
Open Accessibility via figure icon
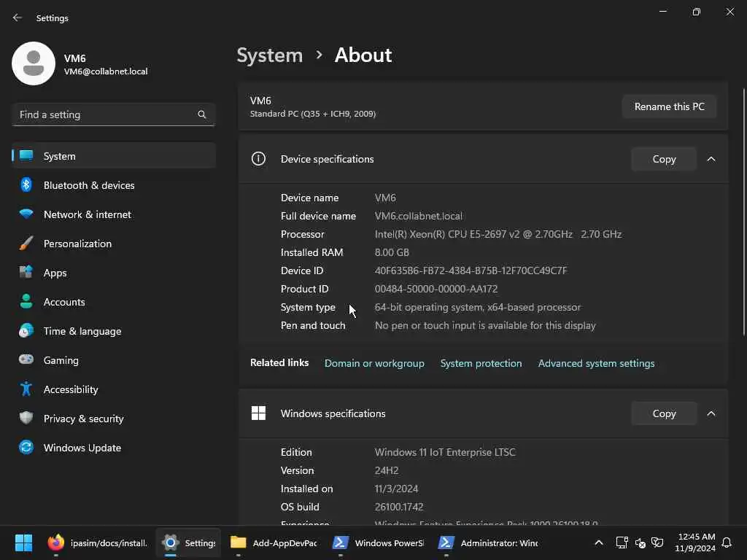26,389
